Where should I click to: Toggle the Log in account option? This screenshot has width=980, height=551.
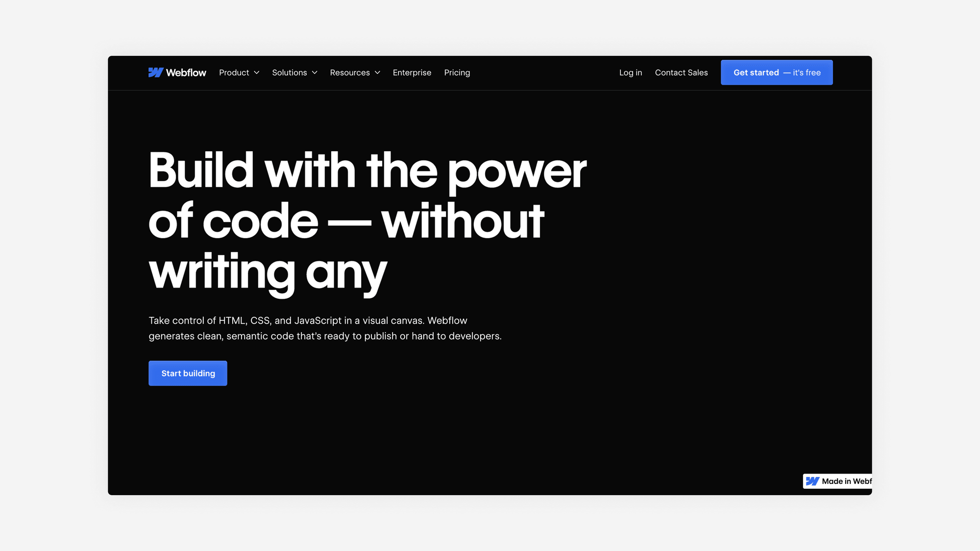click(630, 72)
